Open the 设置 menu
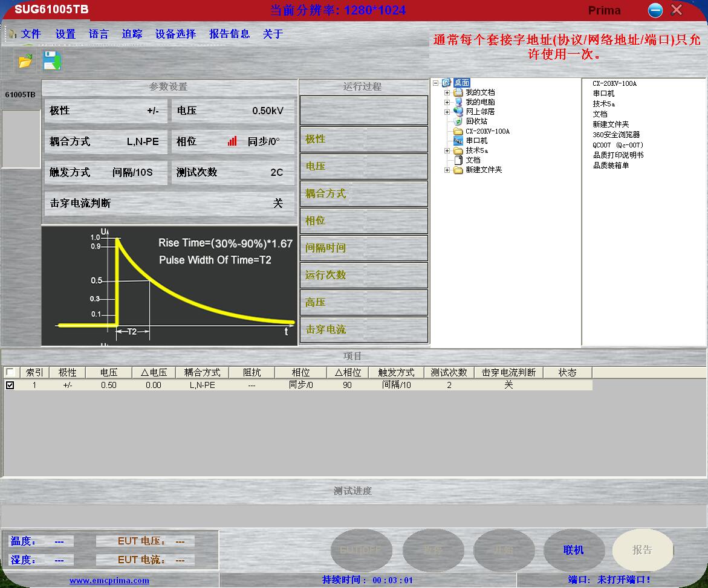708x588 pixels. point(65,34)
